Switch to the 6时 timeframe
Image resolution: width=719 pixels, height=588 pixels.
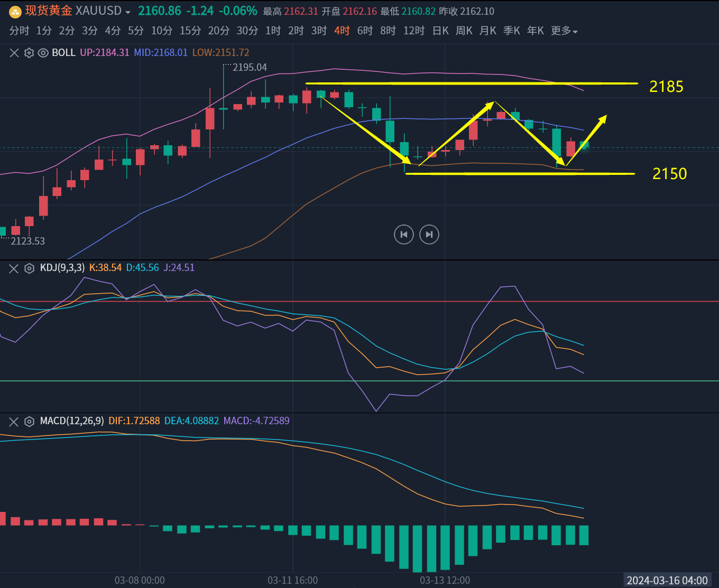365,31
